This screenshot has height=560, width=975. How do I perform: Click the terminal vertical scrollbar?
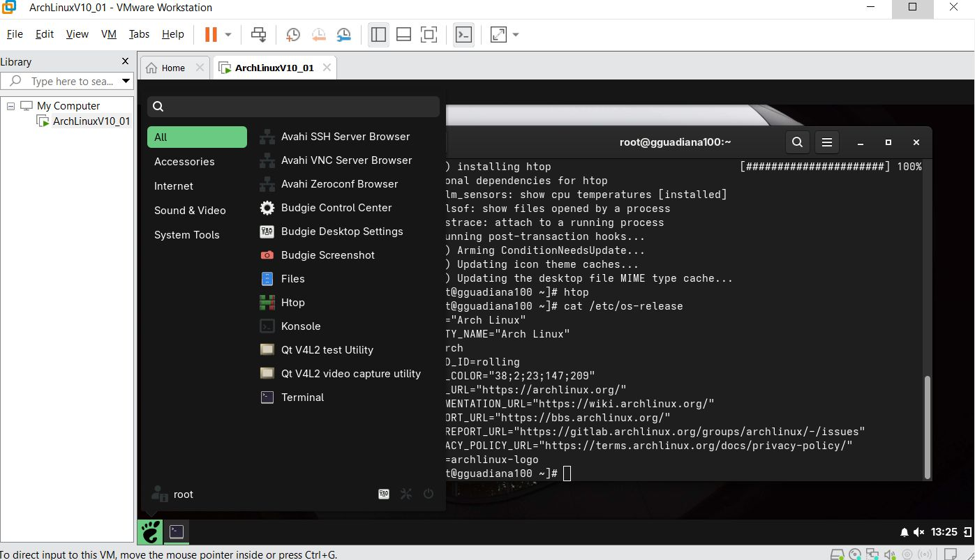coord(927,425)
